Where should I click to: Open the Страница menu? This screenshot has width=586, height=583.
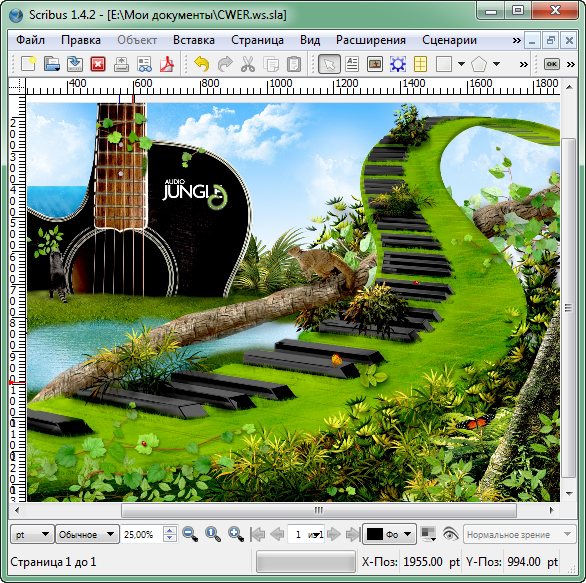coord(257,40)
